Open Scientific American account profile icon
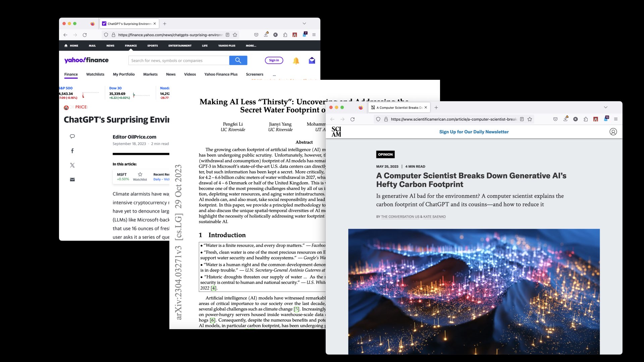 [613, 132]
